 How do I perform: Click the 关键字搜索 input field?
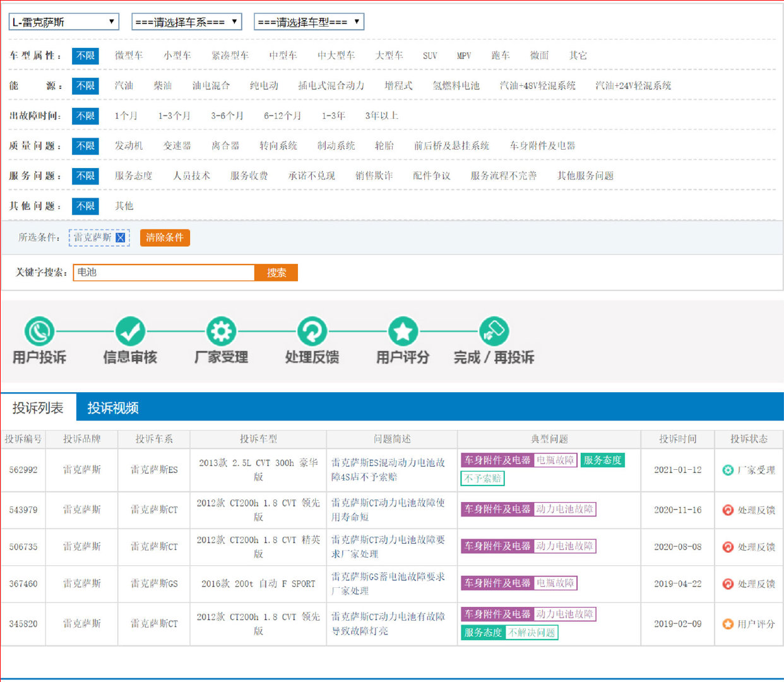coord(163,273)
